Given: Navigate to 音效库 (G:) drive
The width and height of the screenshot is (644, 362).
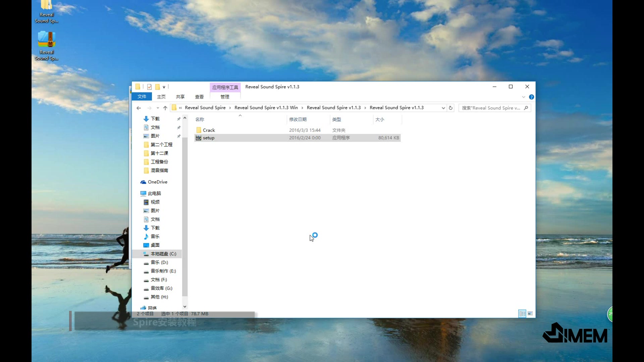Looking at the screenshot, I should pyautogui.click(x=161, y=288).
